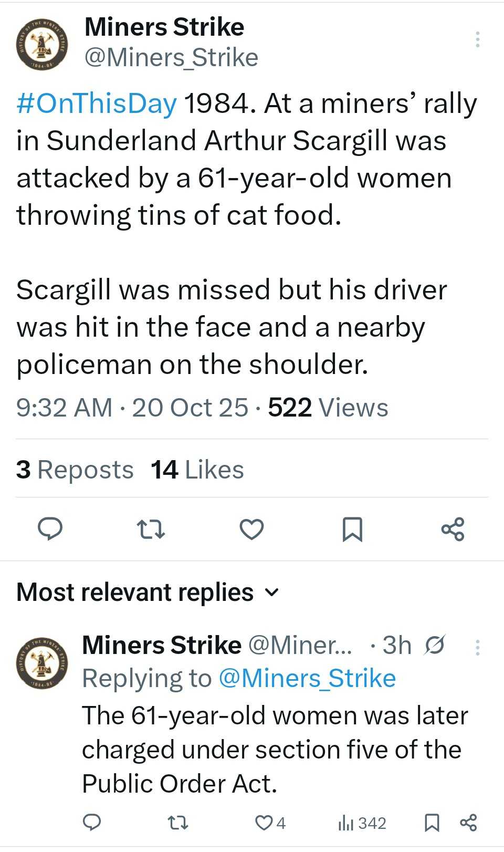Open the @Miners_Strike mention in reply
Image resolution: width=504 pixels, height=852 pixels.
coord(307,678)
